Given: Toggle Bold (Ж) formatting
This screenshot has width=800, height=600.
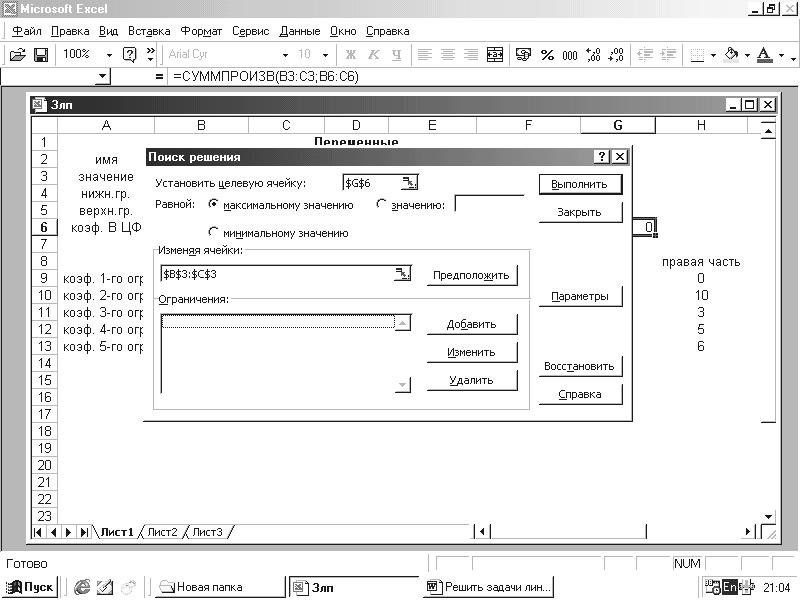Looking at the screenshot, I should coord(351,55).
